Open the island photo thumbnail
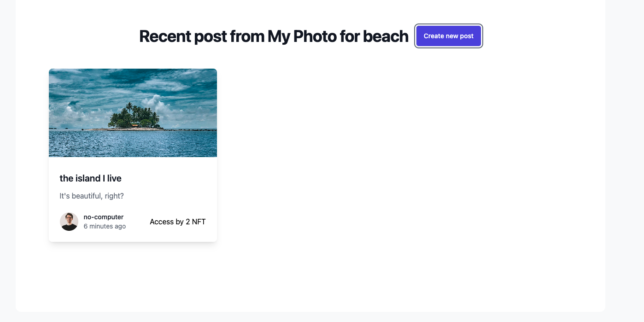644x322 pixels. point(133,113)
